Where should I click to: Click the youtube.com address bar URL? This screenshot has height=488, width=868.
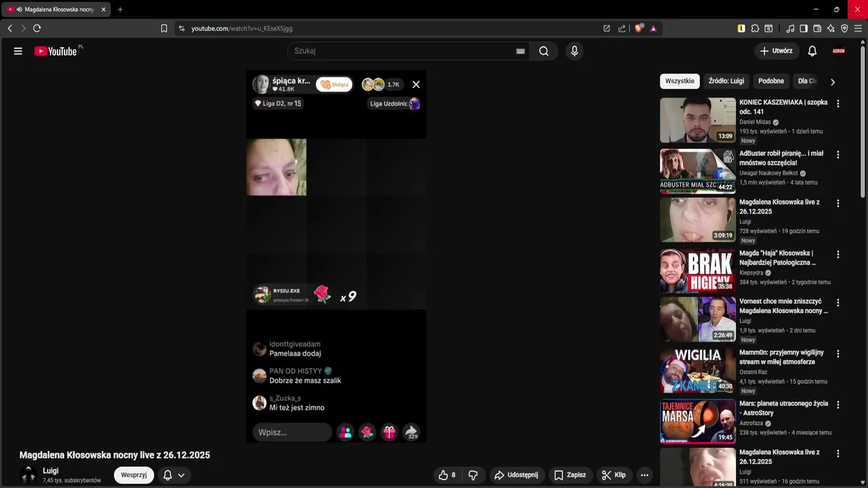click(242, 28)
